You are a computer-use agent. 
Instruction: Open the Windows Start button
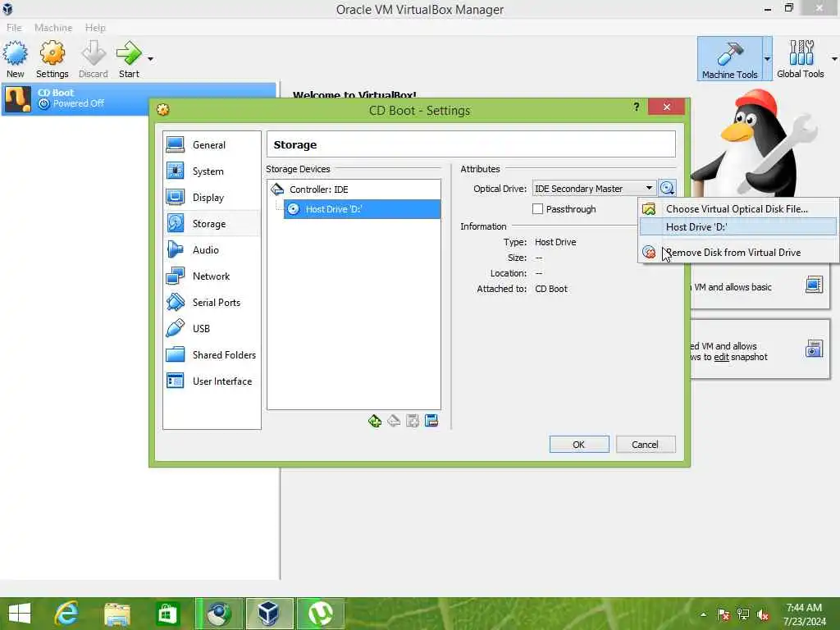20,614
